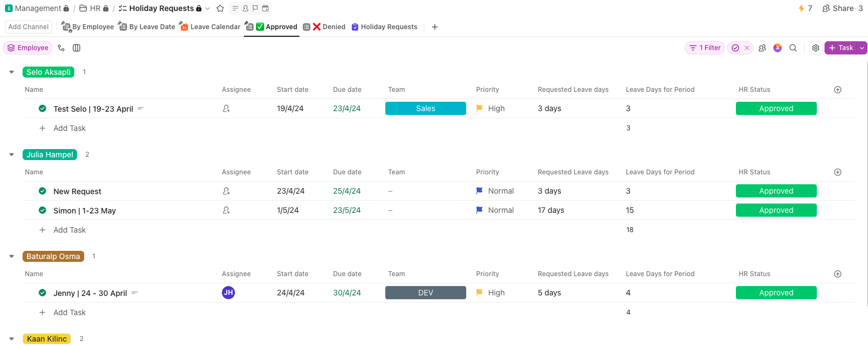Collapse the Selo Aksapli group

pyautogui.click(x=12, y=72)
